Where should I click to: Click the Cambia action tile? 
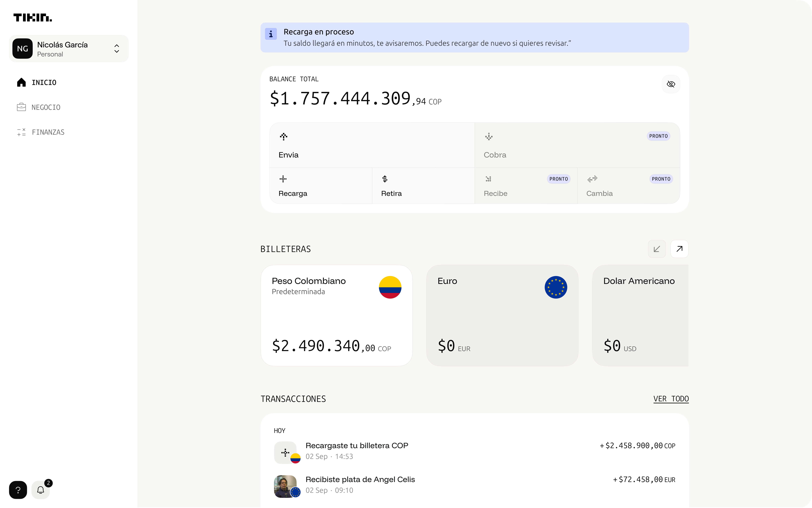[x=628, y=186]
